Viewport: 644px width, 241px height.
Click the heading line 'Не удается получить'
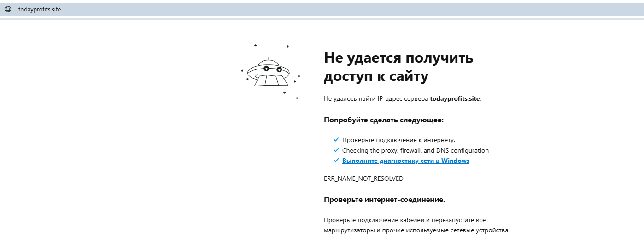pyautogui.click(x=398, y=58)
